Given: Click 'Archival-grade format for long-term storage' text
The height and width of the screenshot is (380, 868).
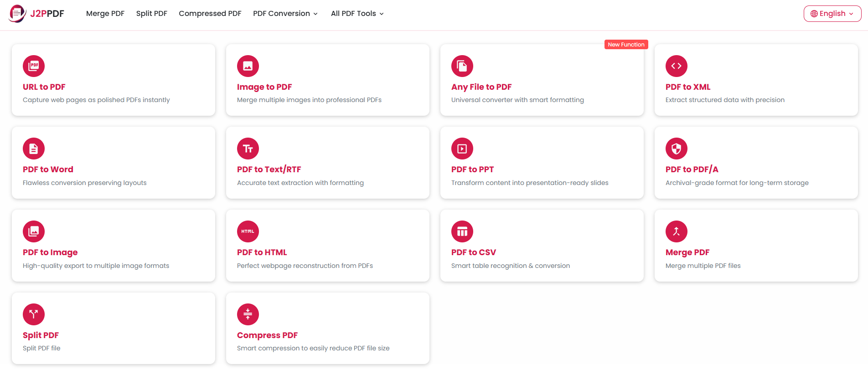Looking at the screenshot, I should 737,183.
